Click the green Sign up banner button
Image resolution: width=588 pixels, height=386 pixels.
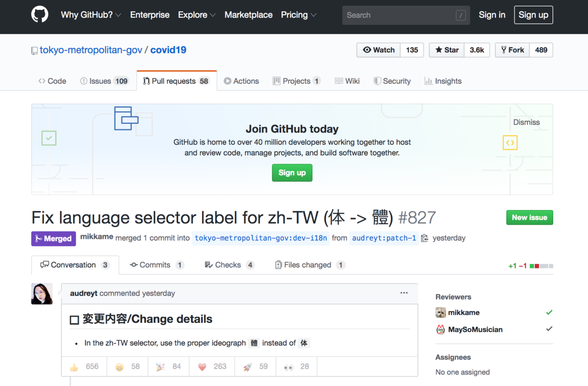(292, 172)
